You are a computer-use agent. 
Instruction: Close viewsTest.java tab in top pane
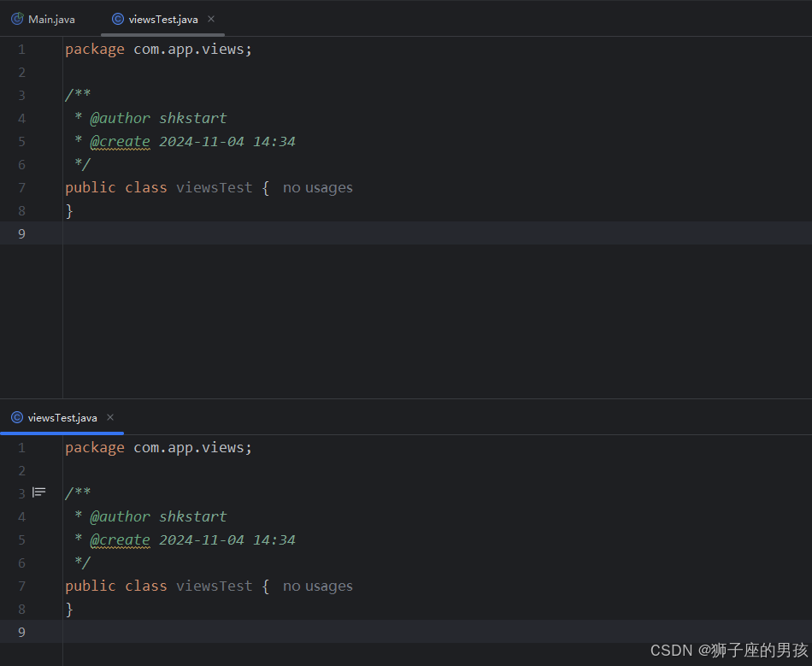click(211, 19)
